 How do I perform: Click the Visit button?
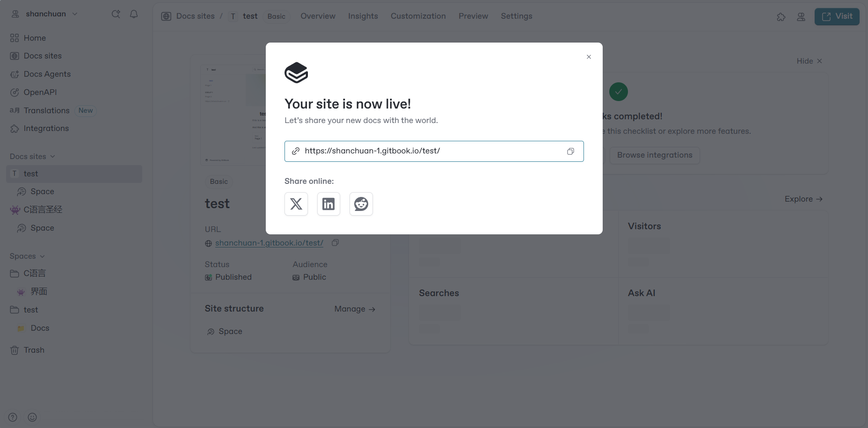click(x=837, y=16)
